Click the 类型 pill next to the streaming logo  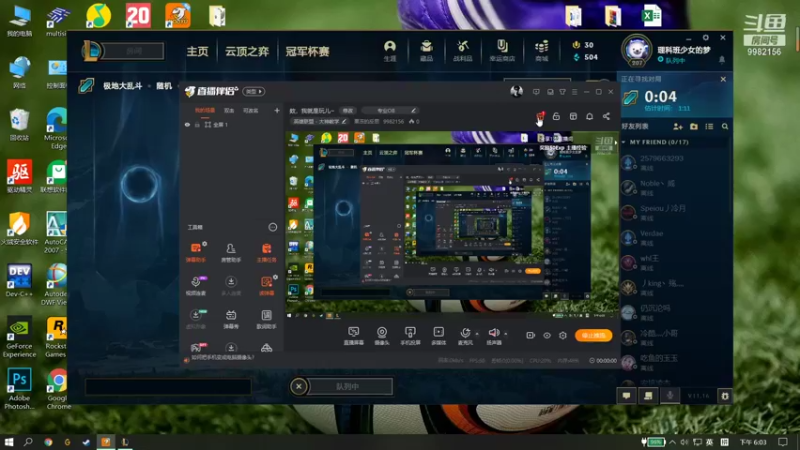(254, 91)
